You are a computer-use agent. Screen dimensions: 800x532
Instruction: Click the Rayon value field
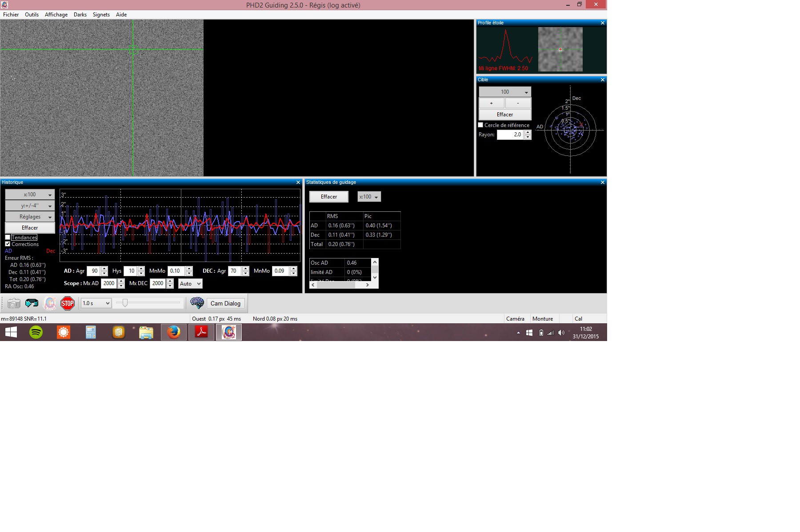pyautogui.click(x=510, y=135)
